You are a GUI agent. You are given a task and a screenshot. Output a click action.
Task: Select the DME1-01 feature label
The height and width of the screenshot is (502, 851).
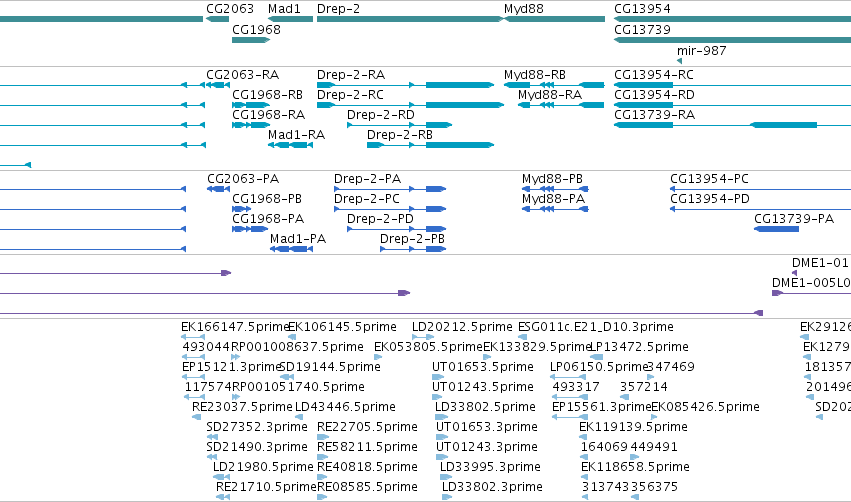coord(820,263)
